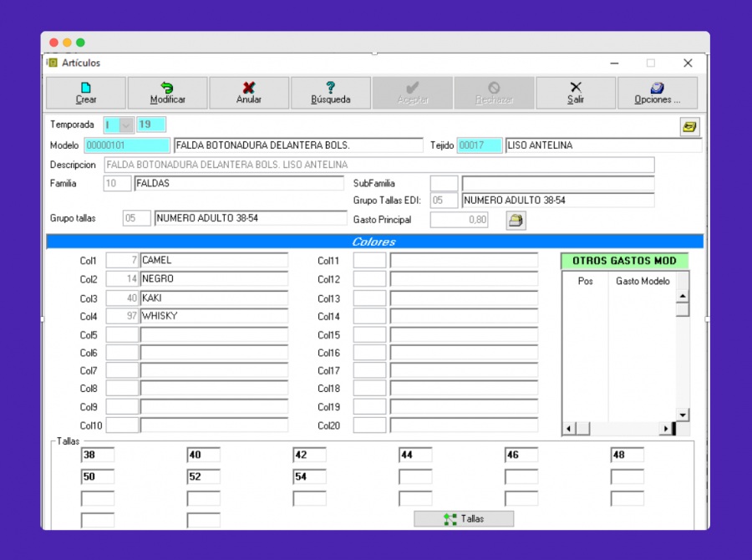Click the Modelo code field 00000101

pyautogui.click(x=127, y=145)
